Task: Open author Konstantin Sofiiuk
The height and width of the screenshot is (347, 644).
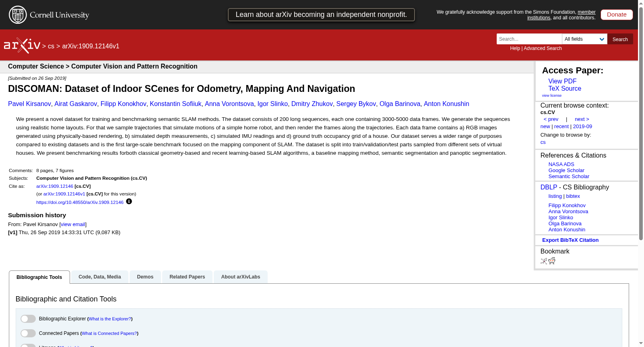Action: pyautogui.click(x=175, y=104)
